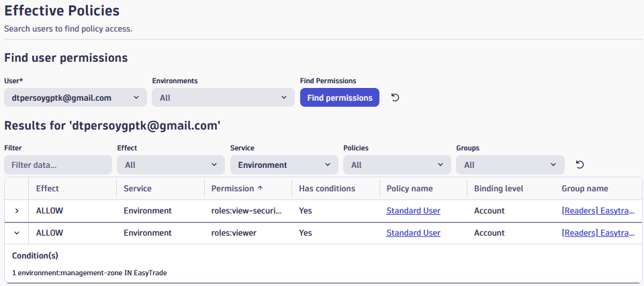Sort by Permission column arrow

tap(261, 189)
